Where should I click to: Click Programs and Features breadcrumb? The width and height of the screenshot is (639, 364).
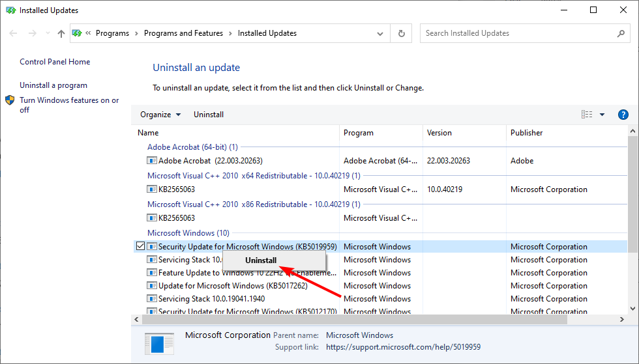[183, 33]
